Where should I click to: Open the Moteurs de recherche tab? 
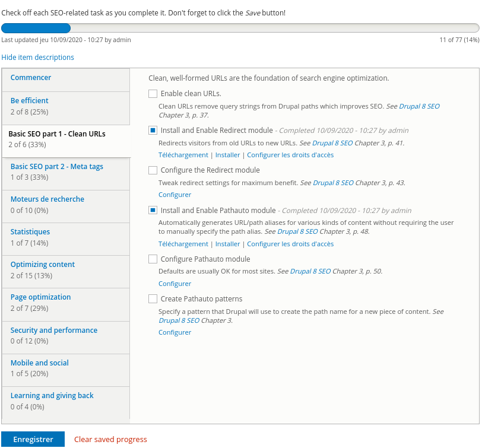click(x=47, y=199)
